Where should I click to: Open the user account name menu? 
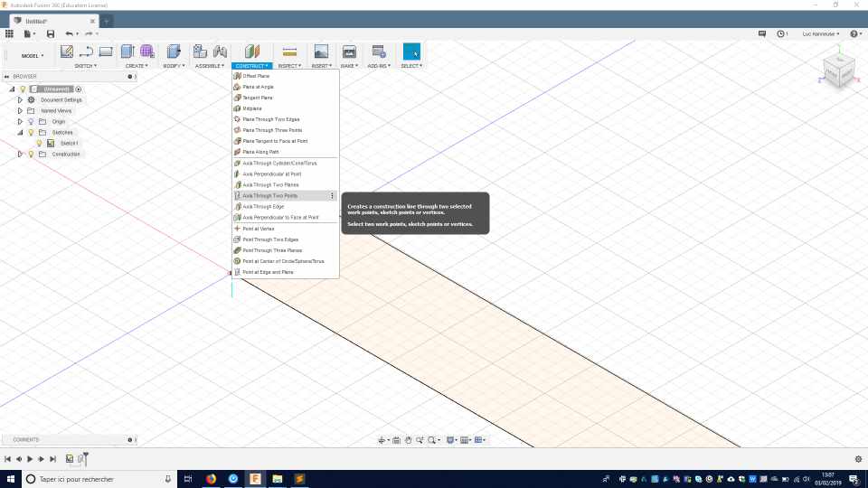click(x=821, y=33)
